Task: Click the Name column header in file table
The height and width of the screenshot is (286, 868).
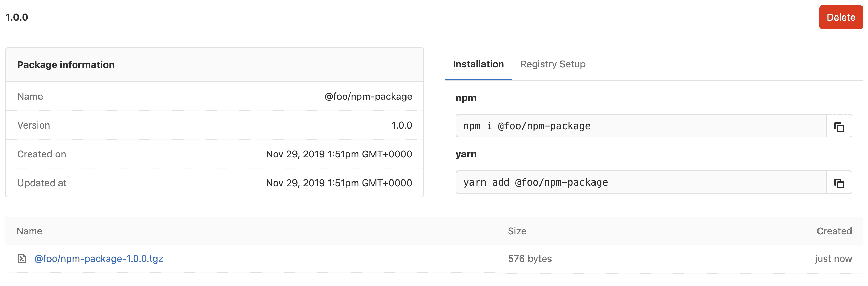Action: pos(30,231)
